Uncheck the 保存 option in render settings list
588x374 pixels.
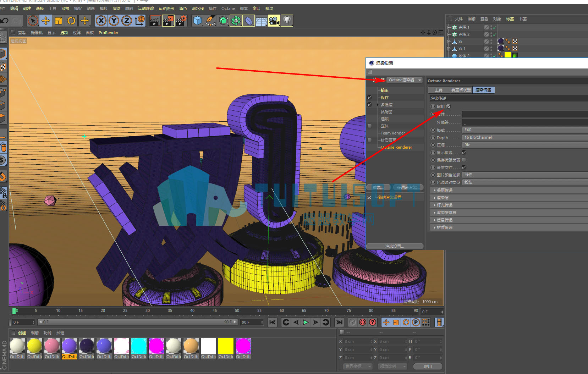369,97
